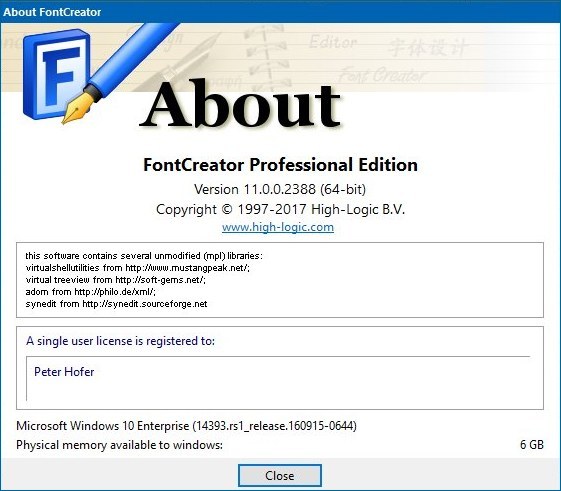
Task: Click the single user license label
Action: tap(121, 341)
